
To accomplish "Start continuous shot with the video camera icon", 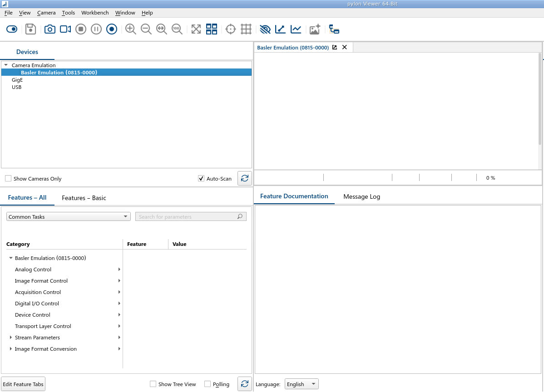I will (65, 29).
